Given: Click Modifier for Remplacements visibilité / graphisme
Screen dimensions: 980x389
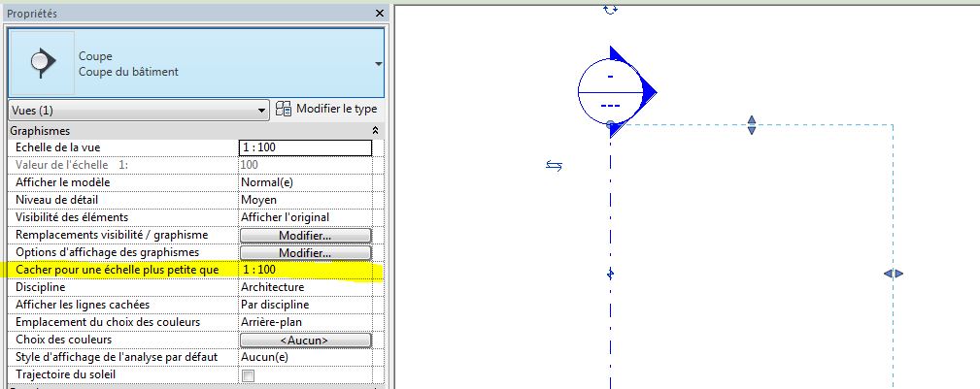Looking at the screenshot, I should click(x=305, y=236).
